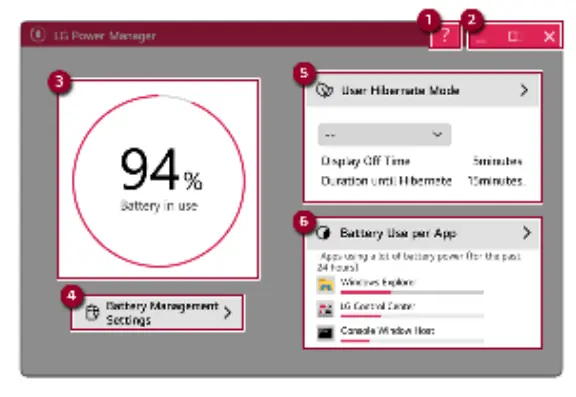
Task: Click the 'LG Control Center' app name
Action: 377,306
